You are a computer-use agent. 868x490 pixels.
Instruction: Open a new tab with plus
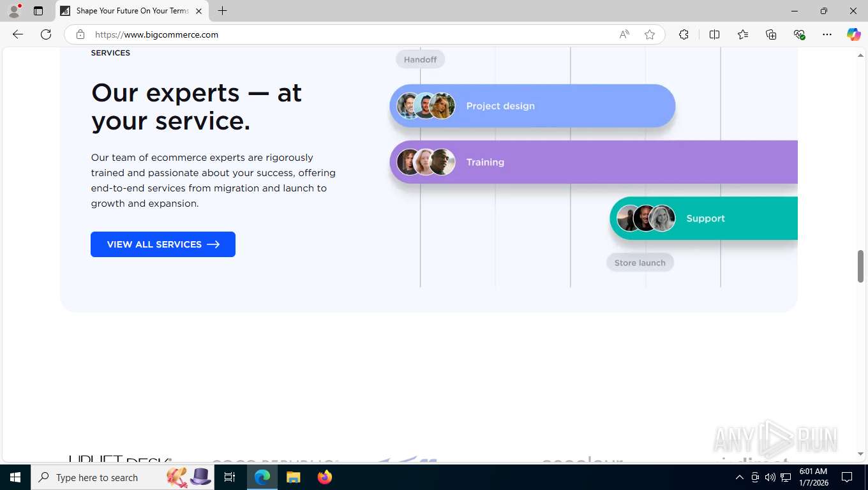[222, 11]
